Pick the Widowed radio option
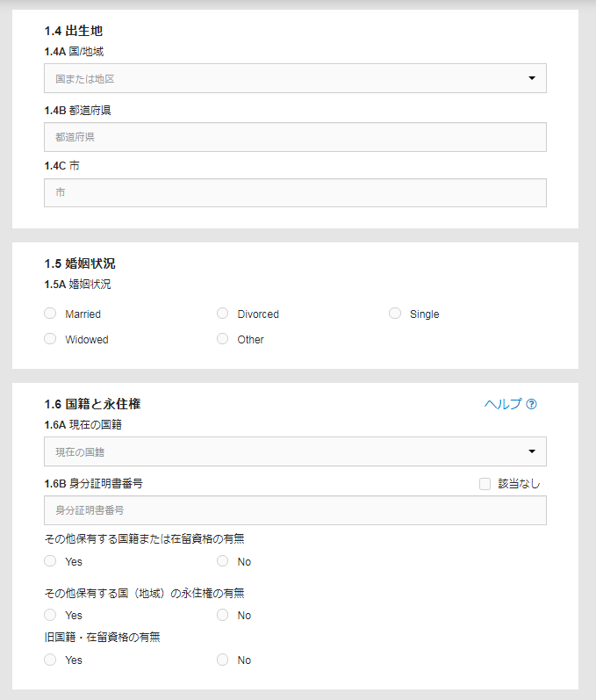 (51, 339)
